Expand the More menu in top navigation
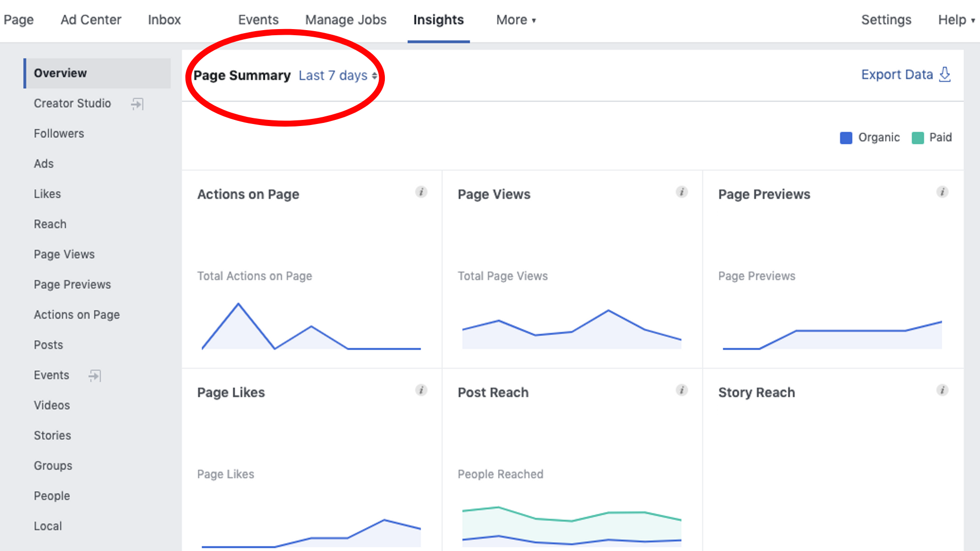 coord(516,20)
